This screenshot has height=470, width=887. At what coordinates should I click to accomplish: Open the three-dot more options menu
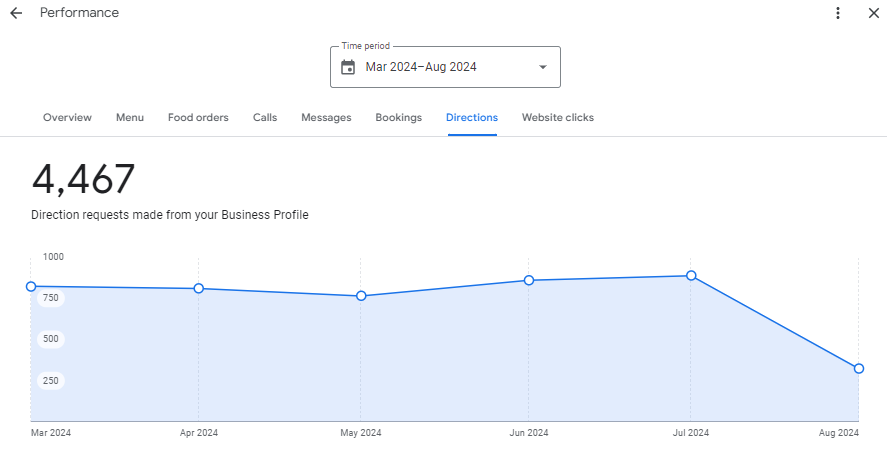pos(838,13)
